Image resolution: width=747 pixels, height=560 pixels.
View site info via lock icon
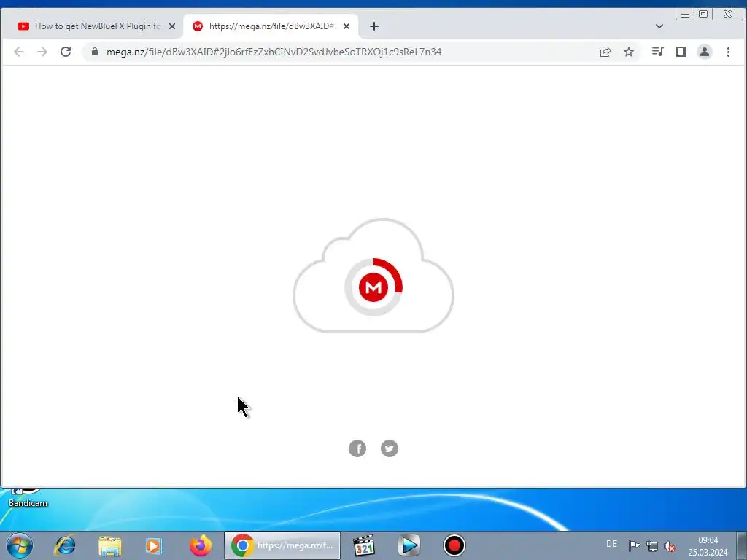pos(94,52)
